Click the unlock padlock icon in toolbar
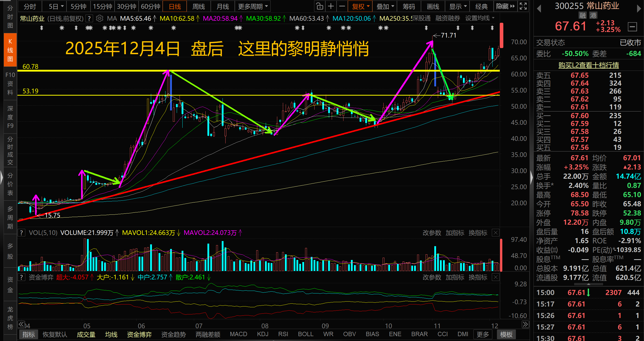644x341 pixels. (319, 6)
